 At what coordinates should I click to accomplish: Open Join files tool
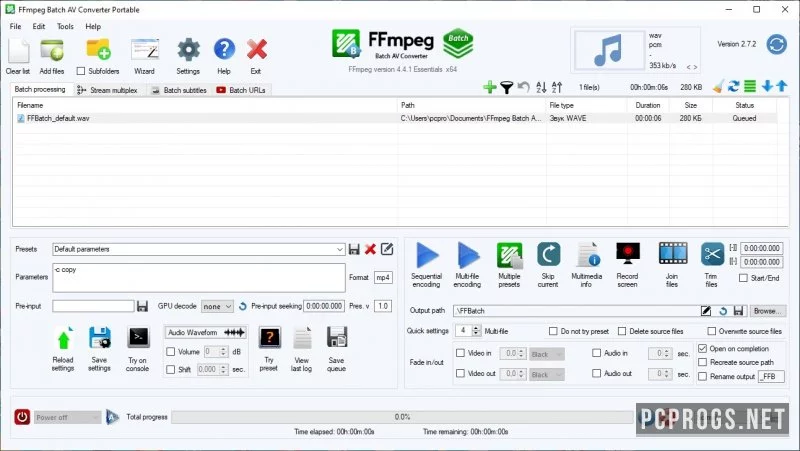(x=673, y=254)
